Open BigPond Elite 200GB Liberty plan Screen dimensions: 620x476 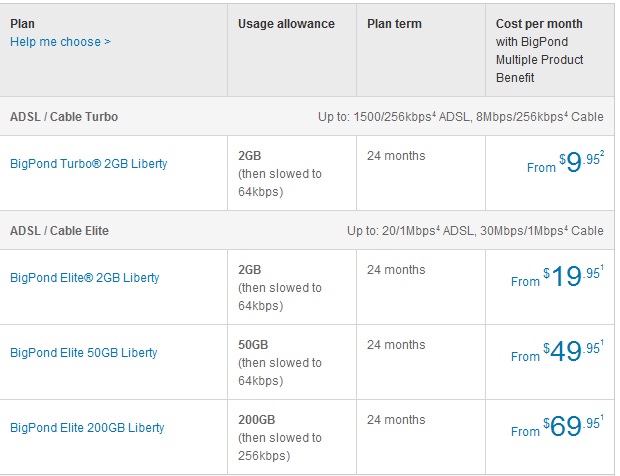click(87, 428)
